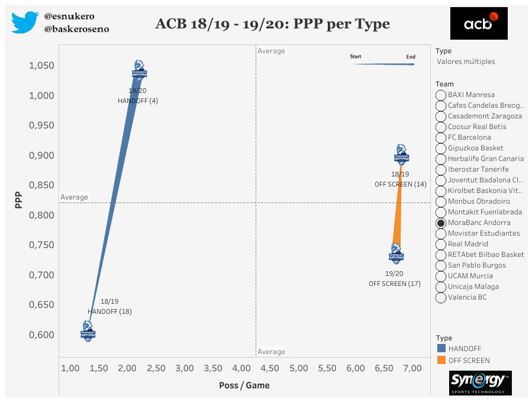532x402 pixels.
Task: Click the 18/19 HANDOFF Andorra team marker
Action: coord(88,332)
